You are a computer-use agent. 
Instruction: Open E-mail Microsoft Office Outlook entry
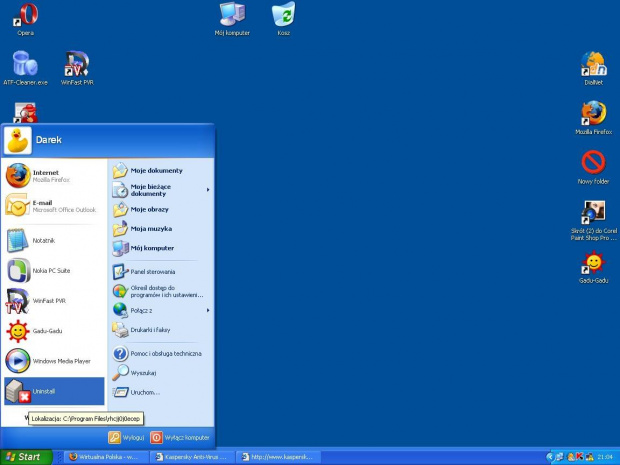point(54,206)
